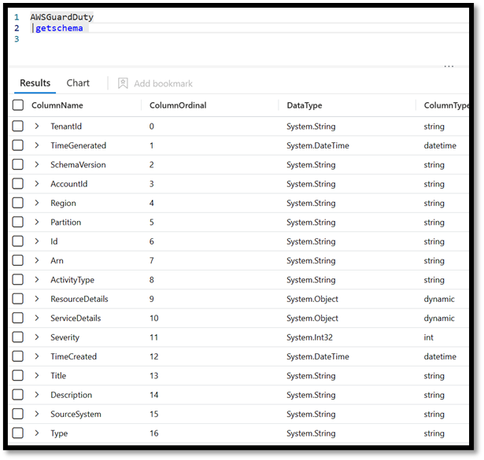The image size is (484, 460).
Task: Expand the TimeGenerated row
Action: point(37,145)
